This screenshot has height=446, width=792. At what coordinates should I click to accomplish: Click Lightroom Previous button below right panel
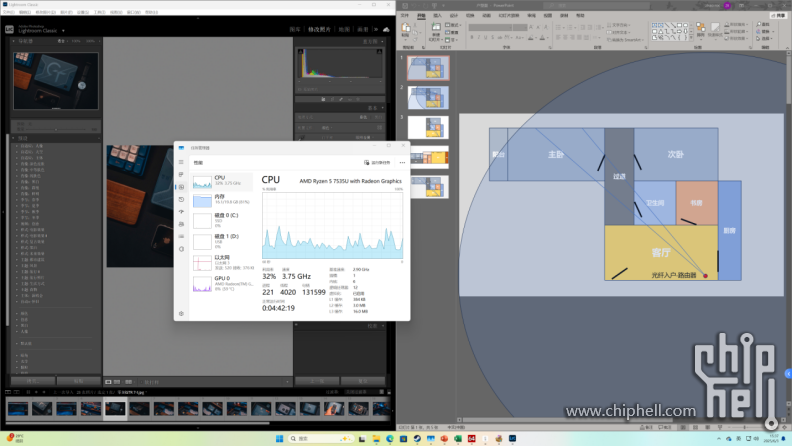click(x=317, y=381)
